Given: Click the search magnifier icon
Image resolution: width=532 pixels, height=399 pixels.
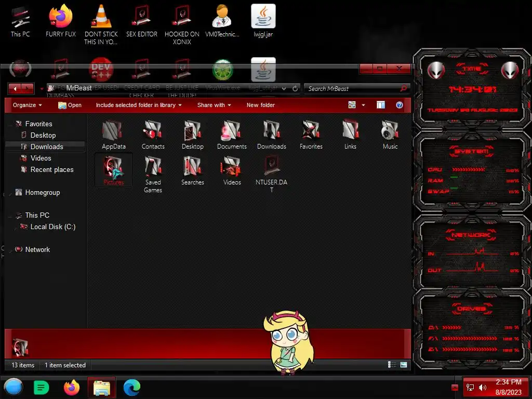Looking at the screenshot, I should point(403,88).
